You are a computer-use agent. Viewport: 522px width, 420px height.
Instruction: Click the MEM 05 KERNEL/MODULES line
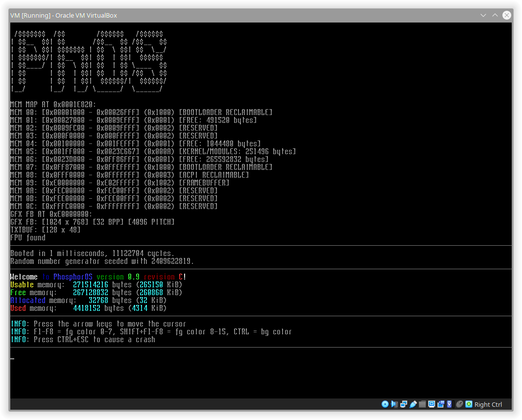point(153,151)
